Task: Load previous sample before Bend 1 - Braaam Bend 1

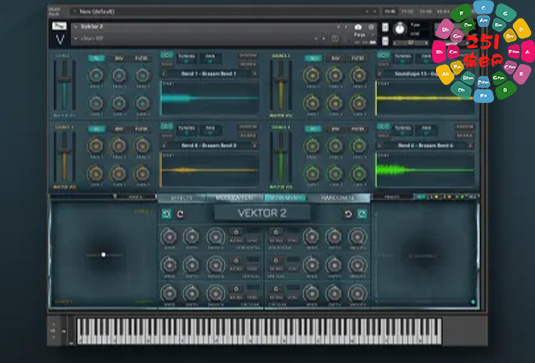Action: (164, 74)
